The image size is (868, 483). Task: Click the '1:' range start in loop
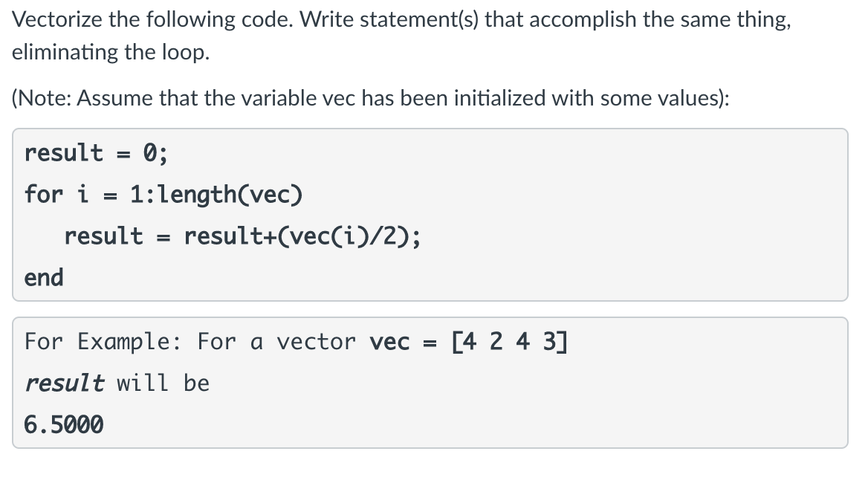point(143,195)
